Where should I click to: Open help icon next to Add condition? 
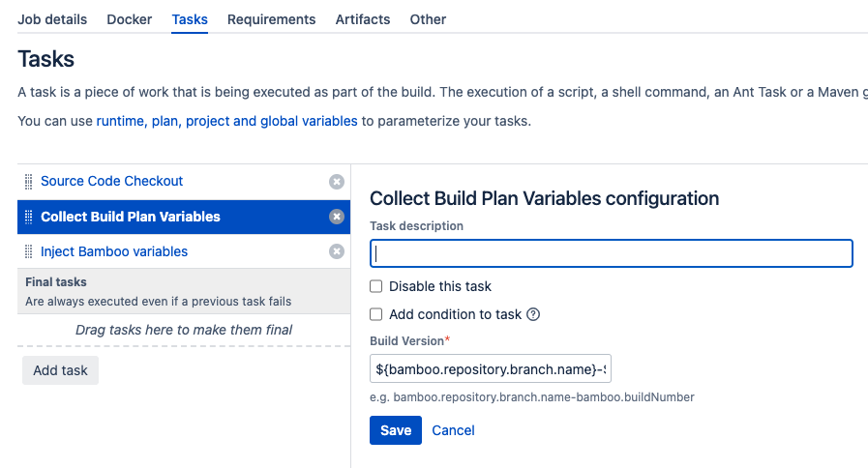[x=533, y=314]
